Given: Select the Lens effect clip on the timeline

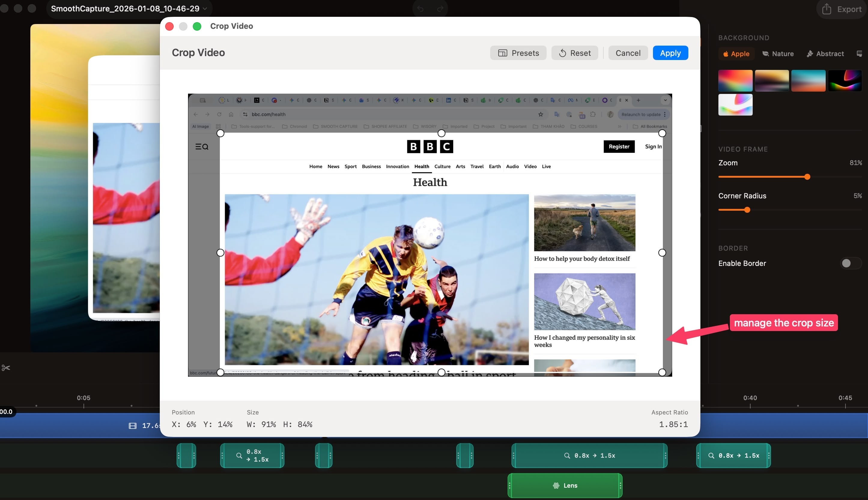Looking at the screenshot, I should [565, 486].
